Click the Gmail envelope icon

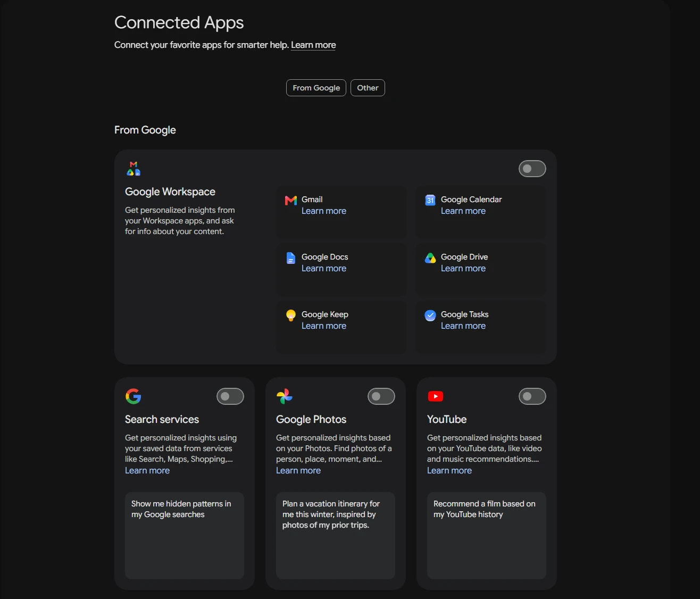tap(291, 201)
